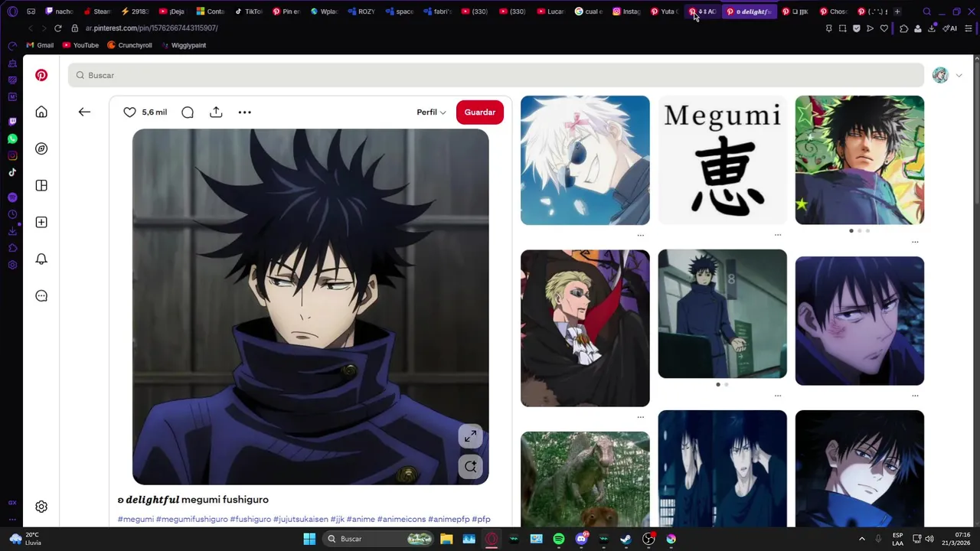Click the visual search icon on image
This screenshot has width=980, height=551.
click(470, 466)
